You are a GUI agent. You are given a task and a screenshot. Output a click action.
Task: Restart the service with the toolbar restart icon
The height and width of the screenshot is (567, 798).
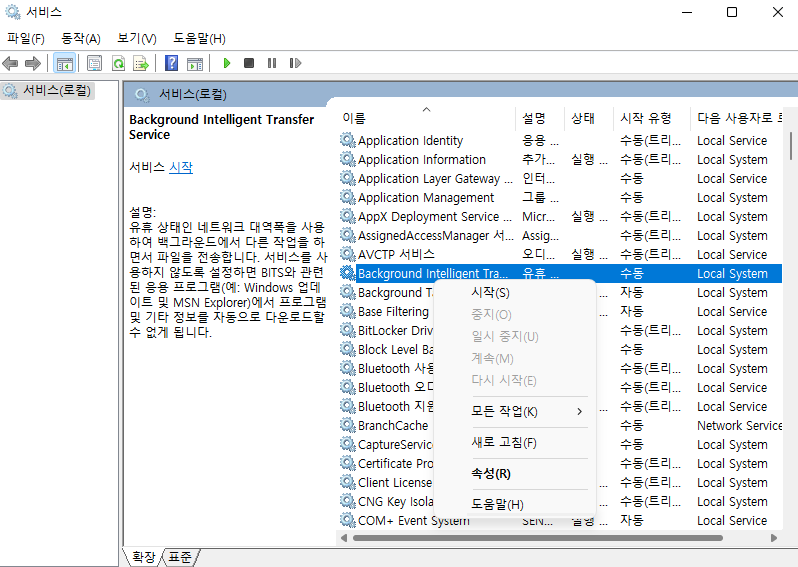295,63
